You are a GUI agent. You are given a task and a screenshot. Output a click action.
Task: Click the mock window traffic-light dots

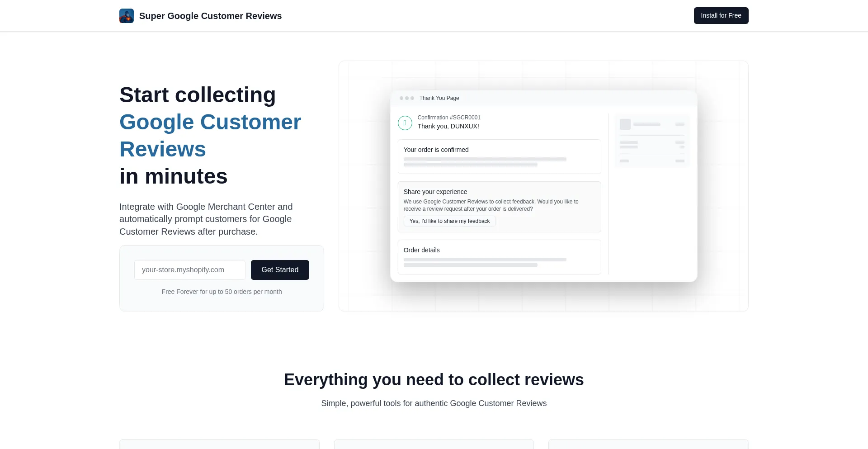pos(407,98)
